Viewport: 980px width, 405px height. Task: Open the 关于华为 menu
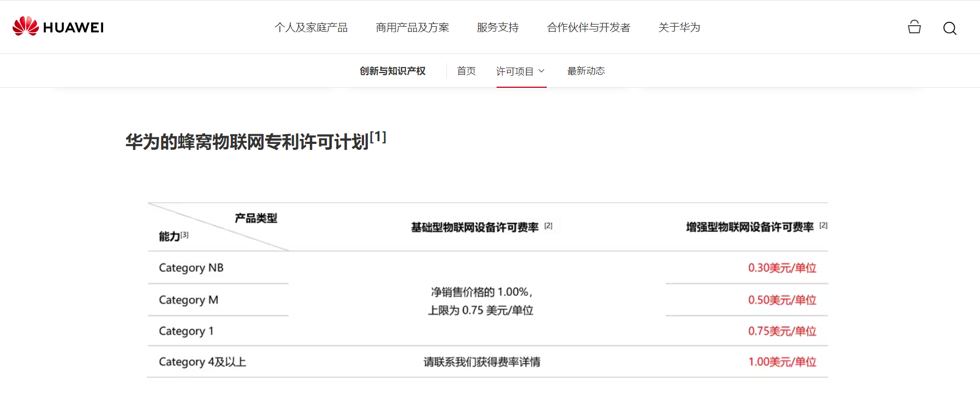pyautogui.click(x=679, y=27)
